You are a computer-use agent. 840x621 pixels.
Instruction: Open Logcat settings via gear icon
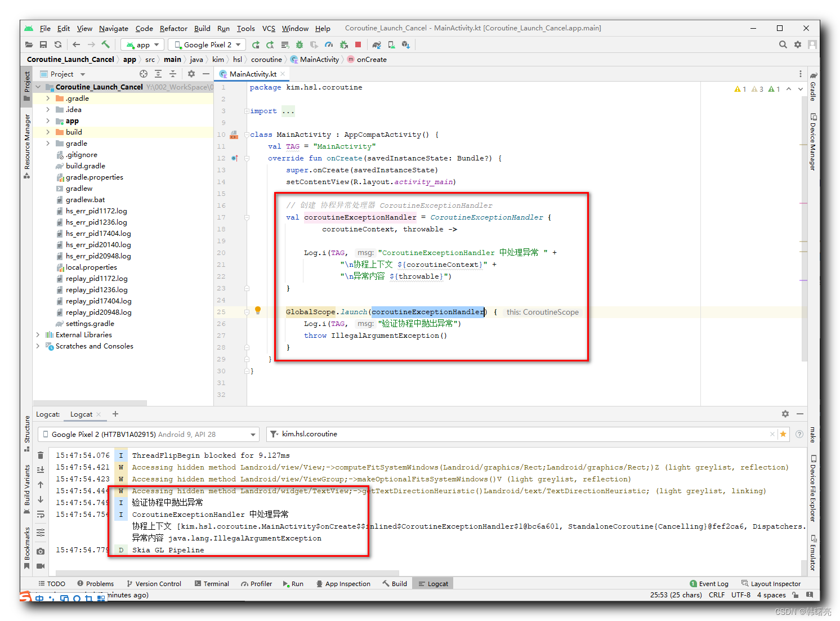(x=785, y=414)
